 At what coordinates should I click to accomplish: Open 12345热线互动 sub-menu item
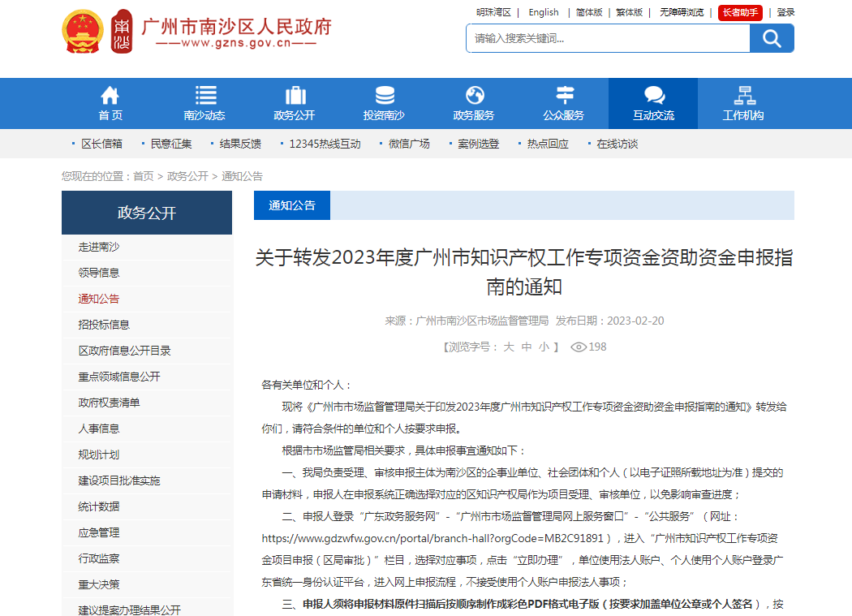[325, 144]
